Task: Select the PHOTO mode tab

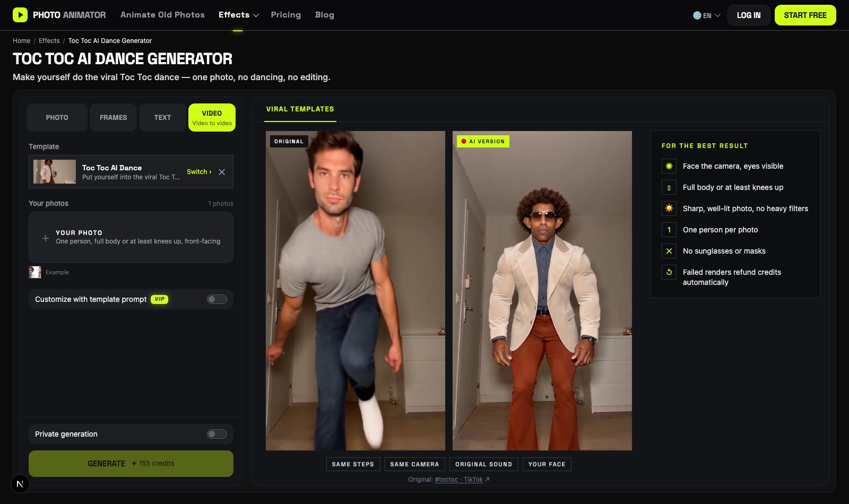Action: pos(57,117)
